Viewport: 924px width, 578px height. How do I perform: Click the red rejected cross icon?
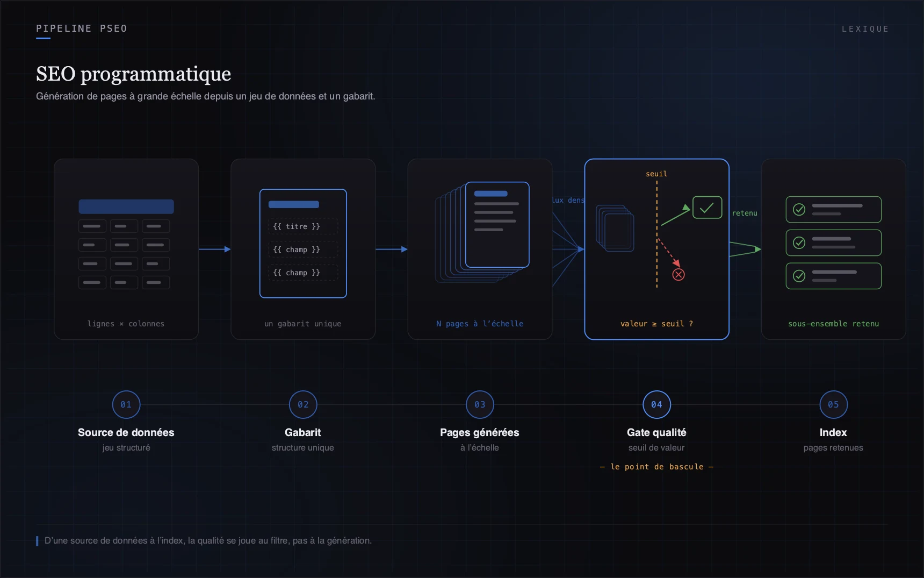point(678,275)
